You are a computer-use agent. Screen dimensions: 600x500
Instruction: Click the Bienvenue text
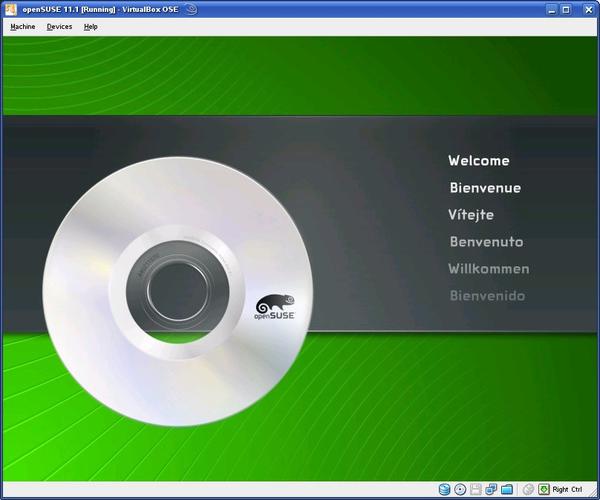[485, 187]
